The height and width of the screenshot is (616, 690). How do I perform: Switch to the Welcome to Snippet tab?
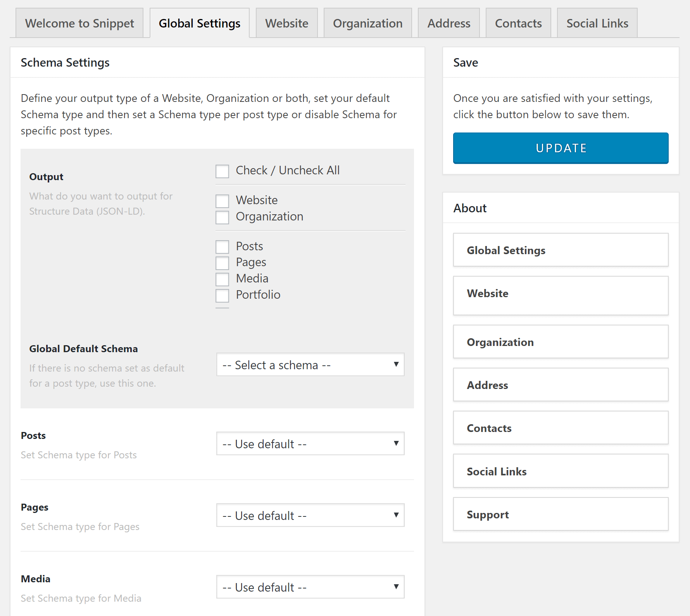(x=79, y=23)
